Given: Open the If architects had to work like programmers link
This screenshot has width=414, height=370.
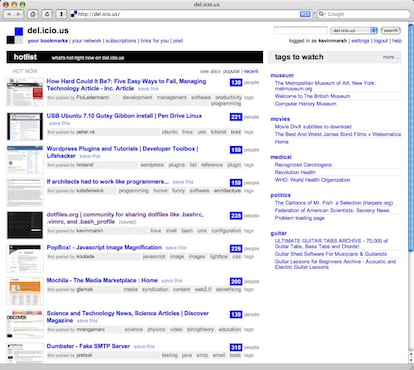Looking at the screenshot, I should [x=108, y=182].
